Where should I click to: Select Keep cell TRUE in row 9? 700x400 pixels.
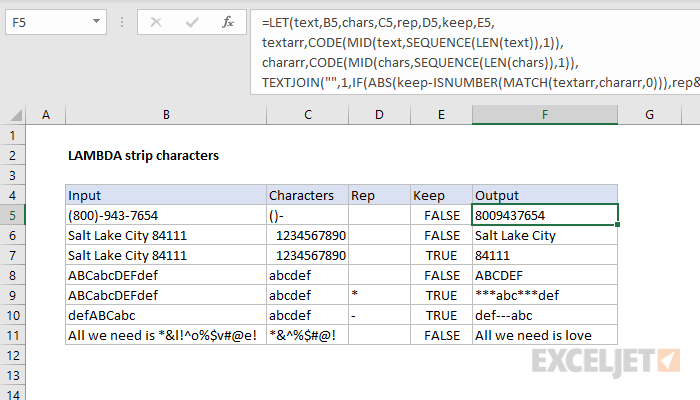(x=442, y=295)
